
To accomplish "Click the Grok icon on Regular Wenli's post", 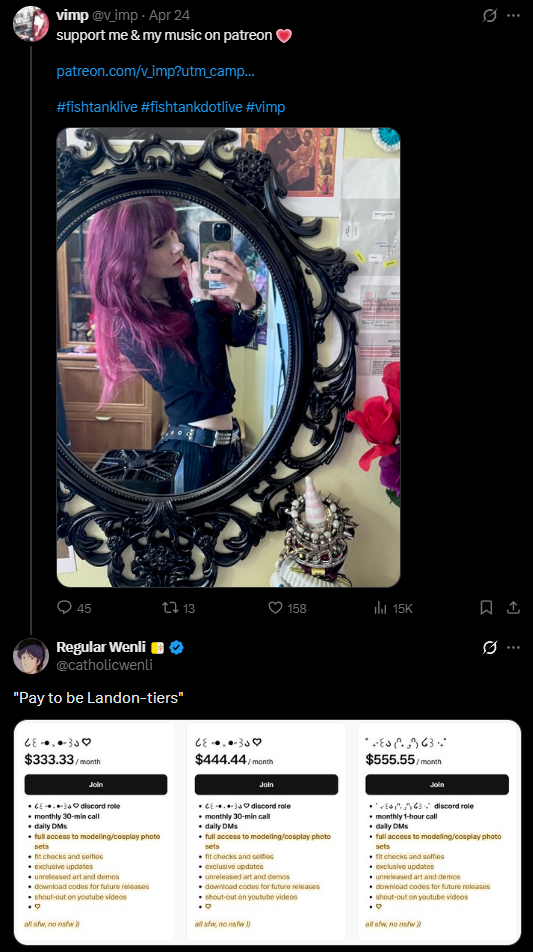I will point(489,648).
